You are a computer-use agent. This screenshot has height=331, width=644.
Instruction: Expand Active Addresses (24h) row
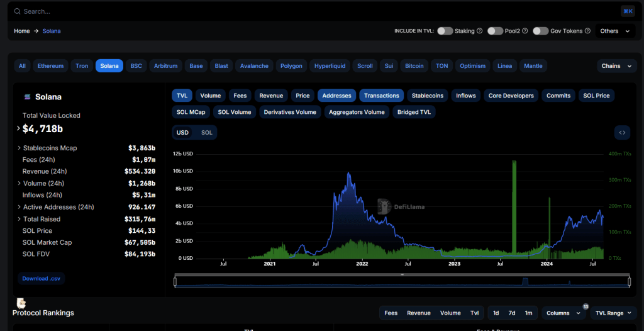click(x=19, y=207)
